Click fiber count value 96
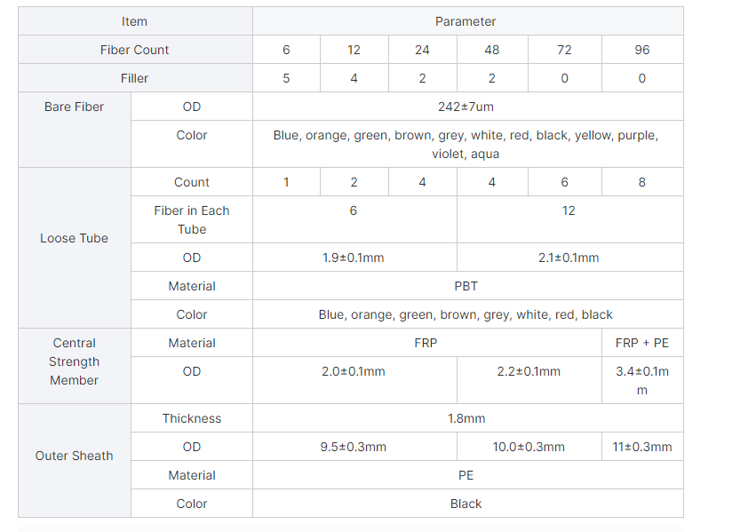756x532 pixels. point(642,50)
